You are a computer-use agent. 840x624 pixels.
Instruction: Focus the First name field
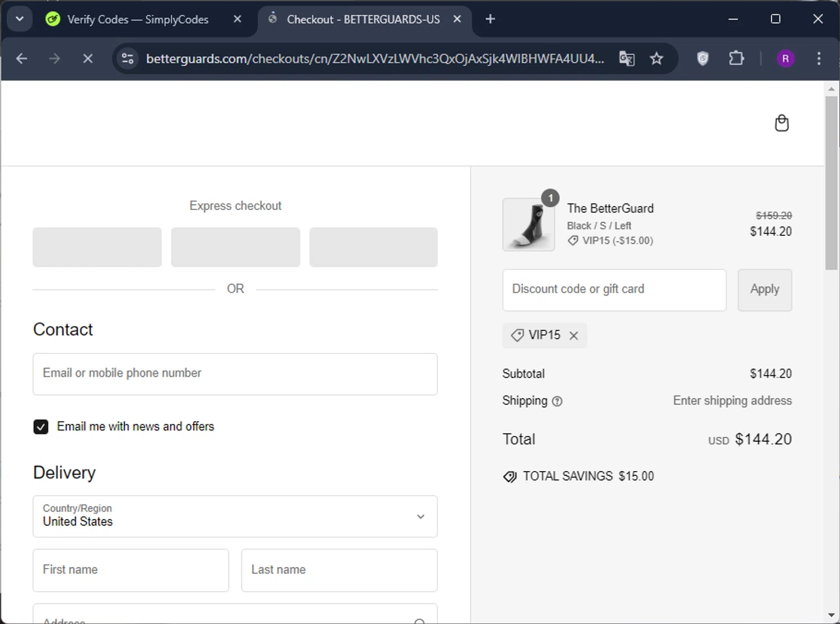(x=131, y=570)
